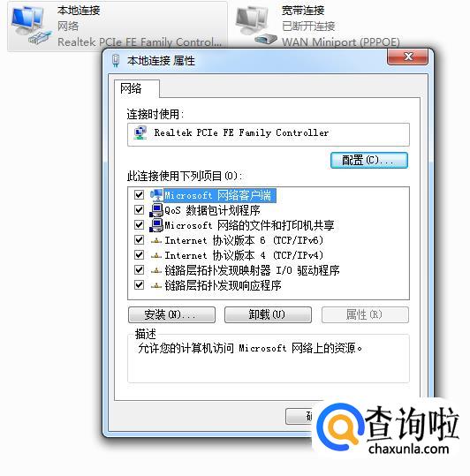
Task: Click the TCP/IPv4 protocol icon
Action: 156,256
